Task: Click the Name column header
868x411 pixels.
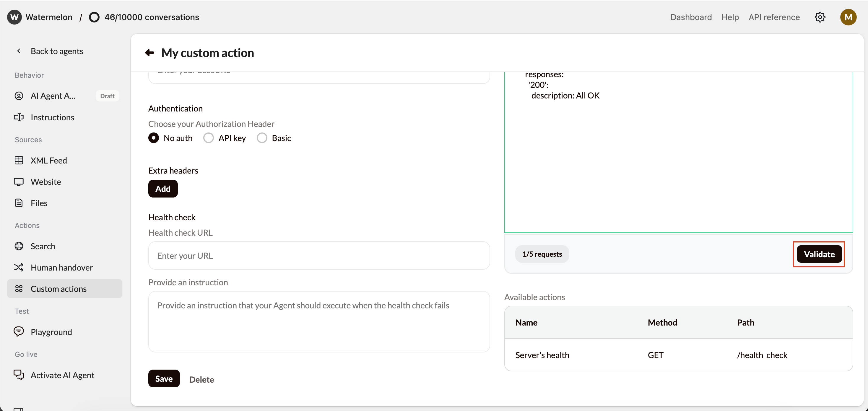Action: pyautogui.click(x=526, y=323)
